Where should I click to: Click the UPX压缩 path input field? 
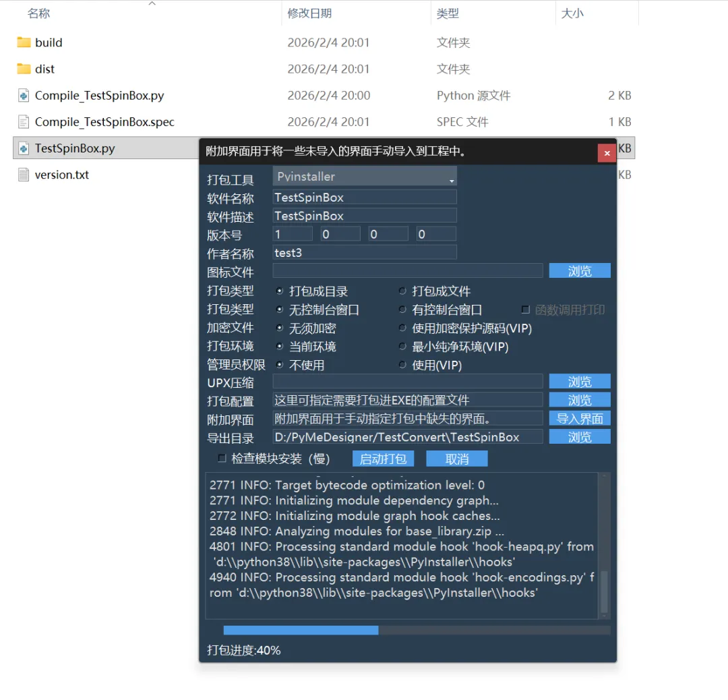pos(408,381)
